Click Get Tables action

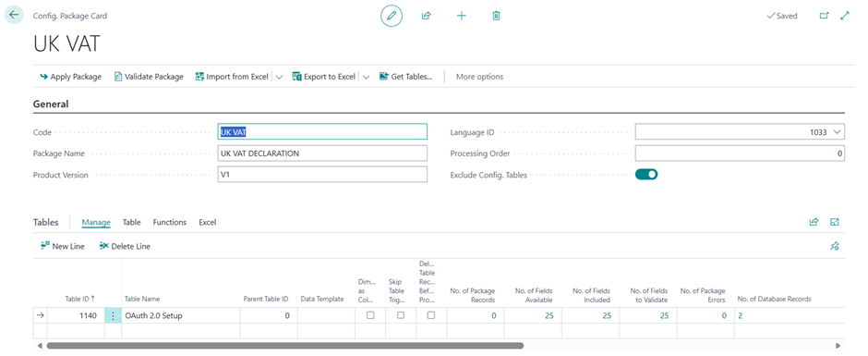(x=405, y=77)
